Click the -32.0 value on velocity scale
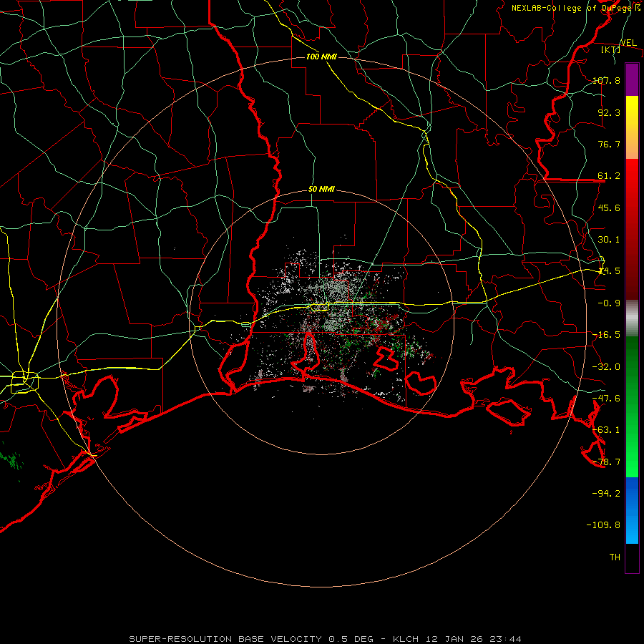644x644 pixels. [606, 367]
